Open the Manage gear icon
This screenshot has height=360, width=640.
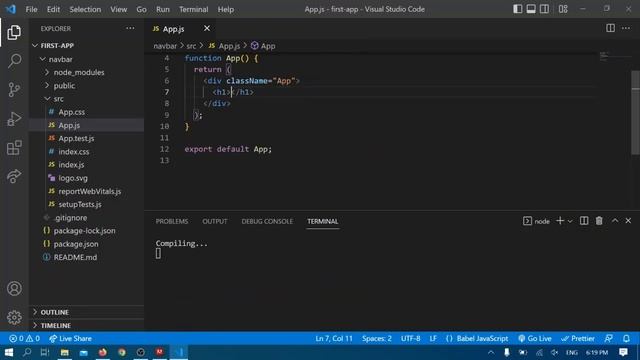tap(14, 317)
